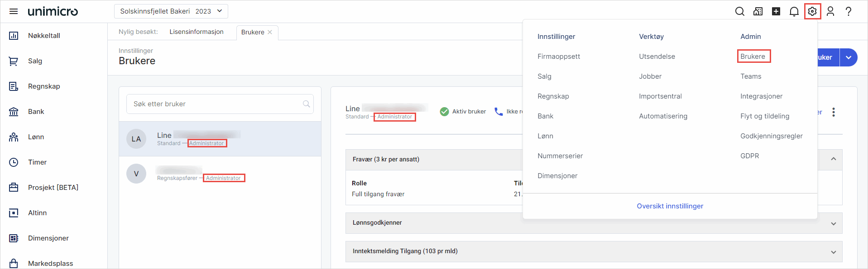Select Brukere in the Admin menu

(x=753, y=57)
